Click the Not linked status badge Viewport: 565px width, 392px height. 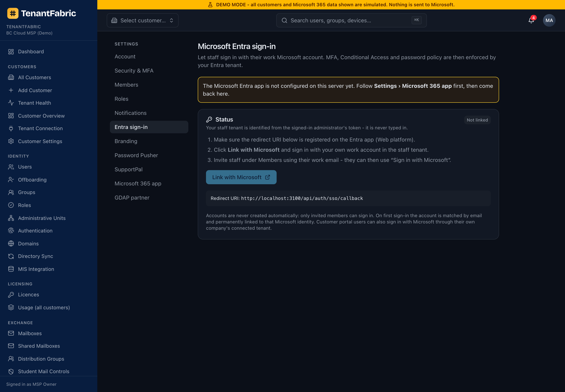[477, 120]
